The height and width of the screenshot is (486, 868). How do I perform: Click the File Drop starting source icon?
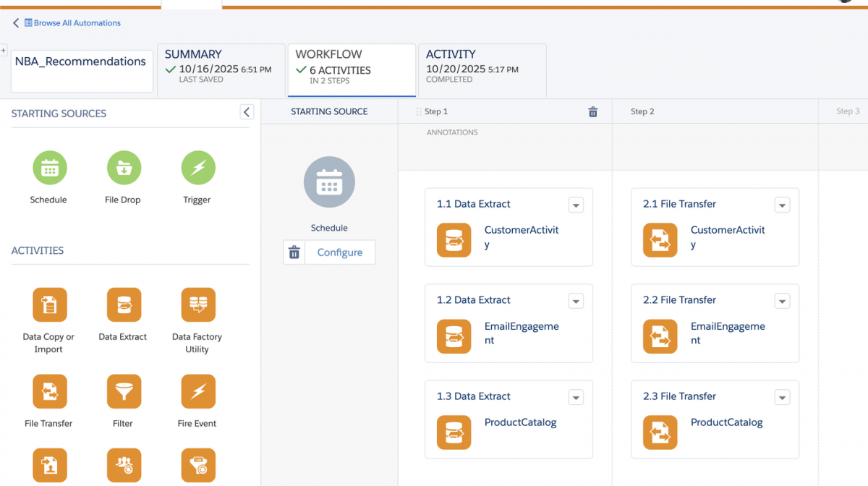click(124, 169)
